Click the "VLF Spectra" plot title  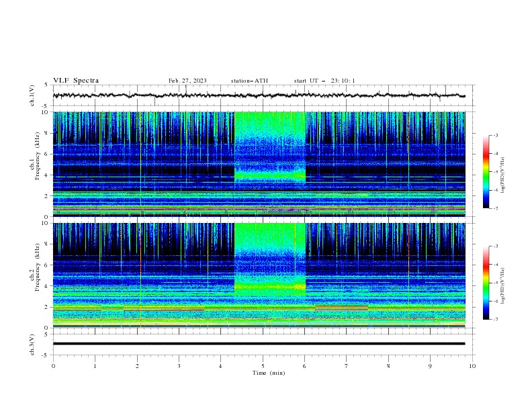coord(76,81)
